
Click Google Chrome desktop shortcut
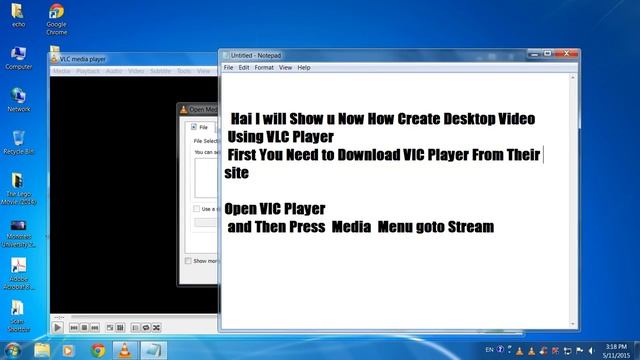coord(56,19)
